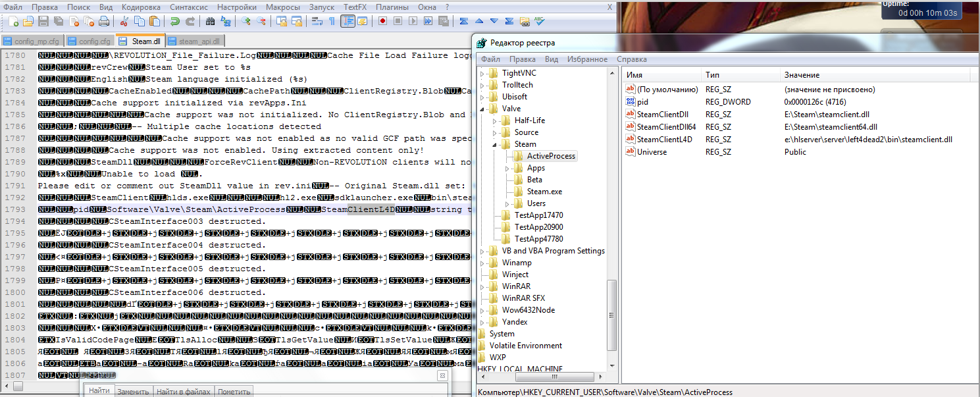
Task: Click the Zoom In magnifier icon
Action: tap(245, 21)
